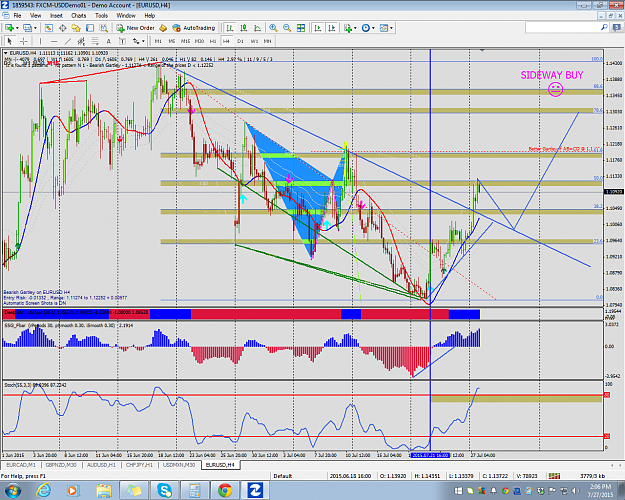Expand the Periods dropdown arrow
This screenshot has width=625, height=500.
(x=373, y=28)
